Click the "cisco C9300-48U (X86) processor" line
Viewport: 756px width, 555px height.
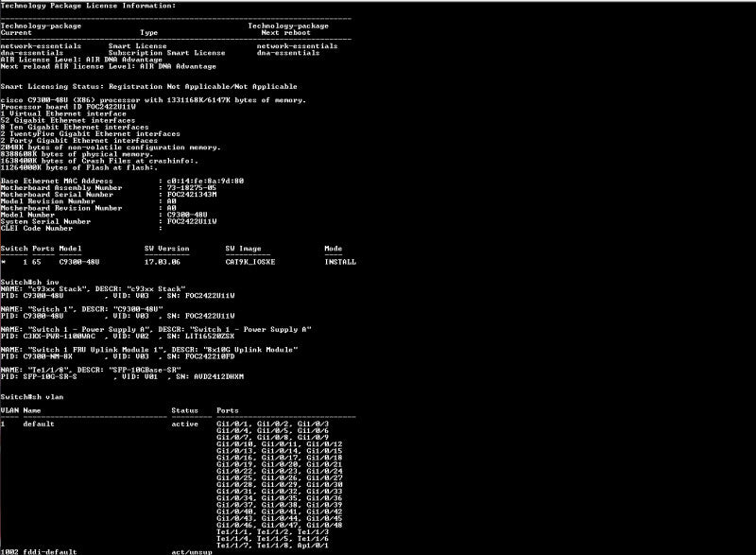pos(153,100)
